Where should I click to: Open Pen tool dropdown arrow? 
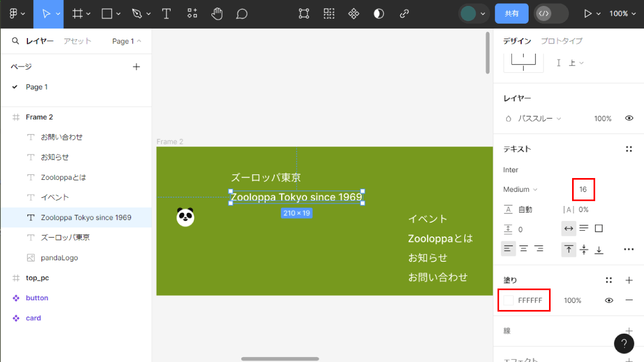[x=148, y=14]
